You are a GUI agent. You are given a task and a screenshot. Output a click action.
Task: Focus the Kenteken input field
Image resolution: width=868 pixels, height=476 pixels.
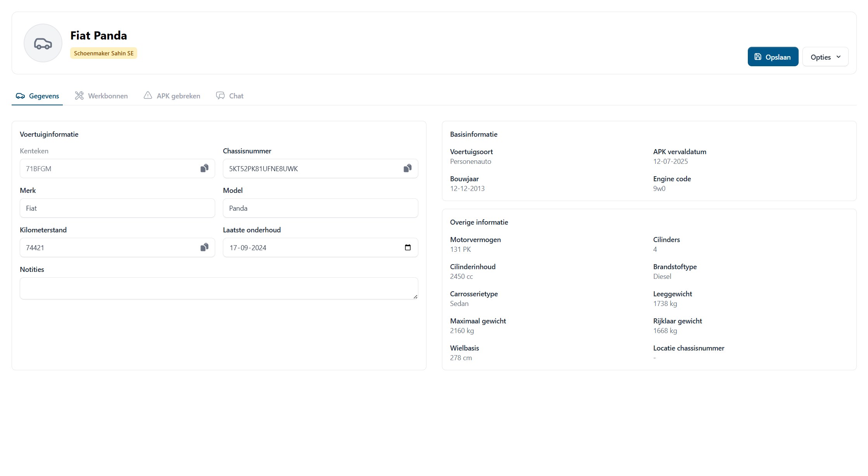pyautogui.click(x=117, y=168)
